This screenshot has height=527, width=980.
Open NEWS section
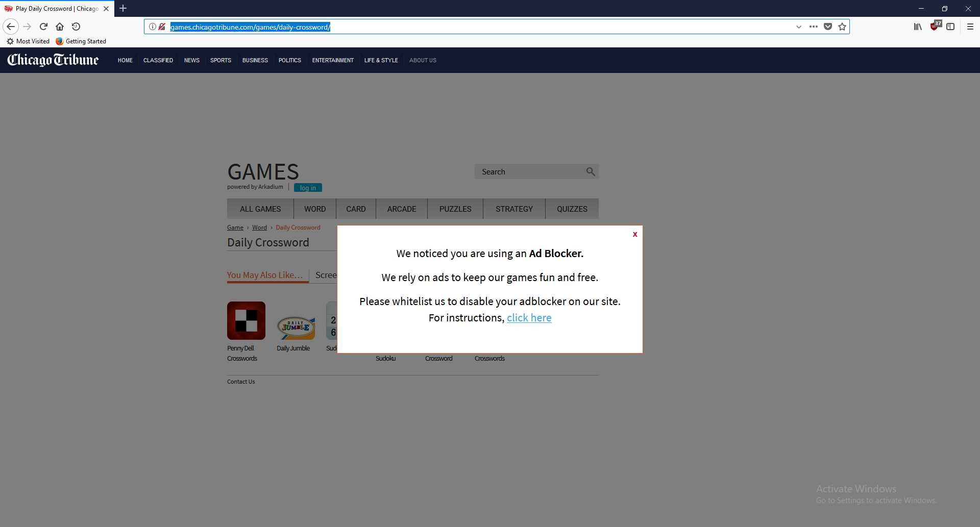tap(192, 60)
